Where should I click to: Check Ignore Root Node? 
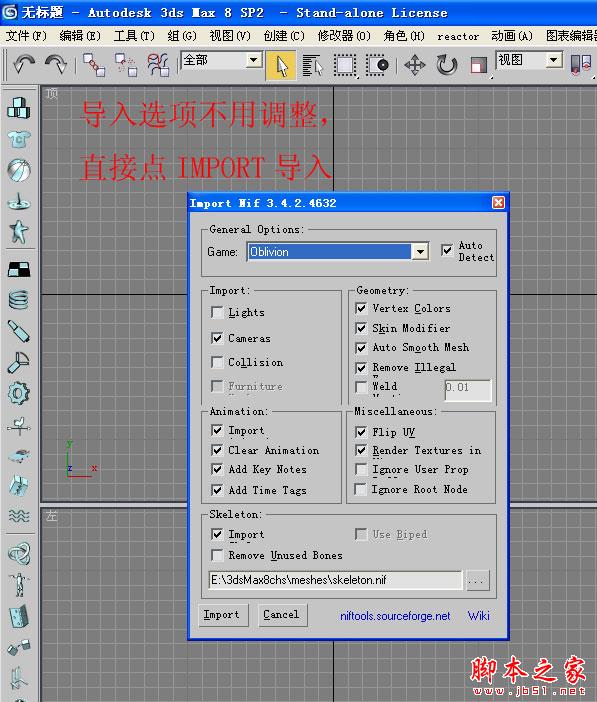point(361,489)
